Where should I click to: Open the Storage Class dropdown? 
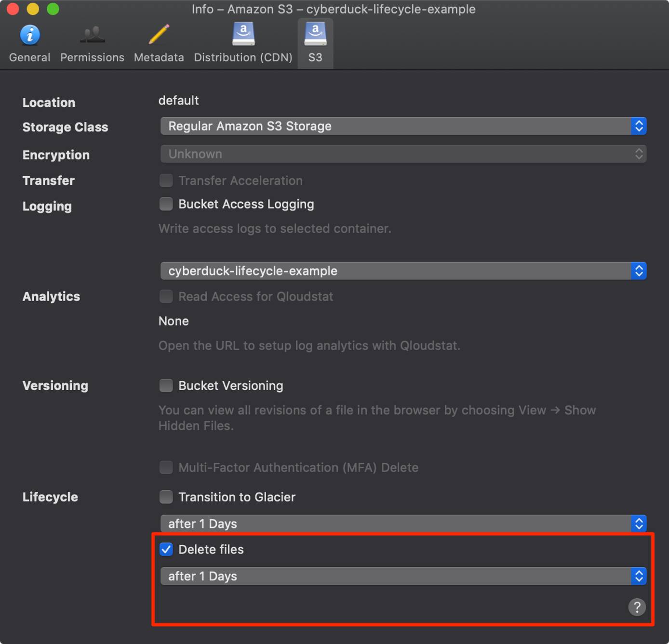click(403, 126)
